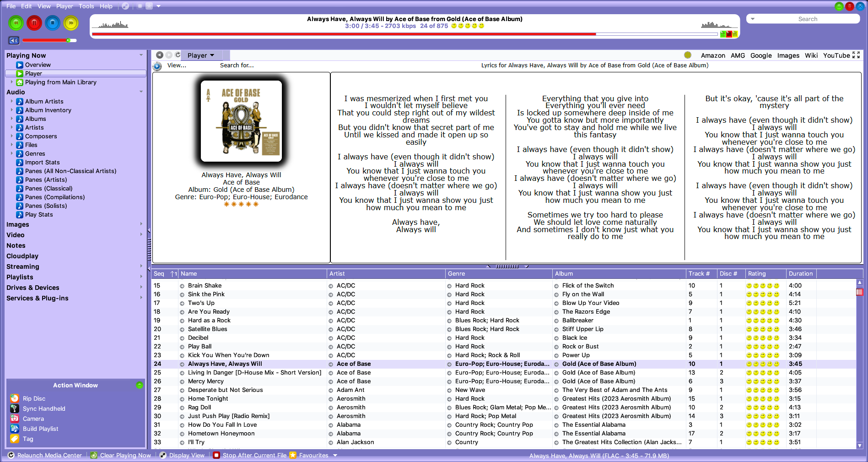Viewport: 868px width, 462px height.
Task: Click the display view icon next to Help menu
Action: tap(125, 6)
